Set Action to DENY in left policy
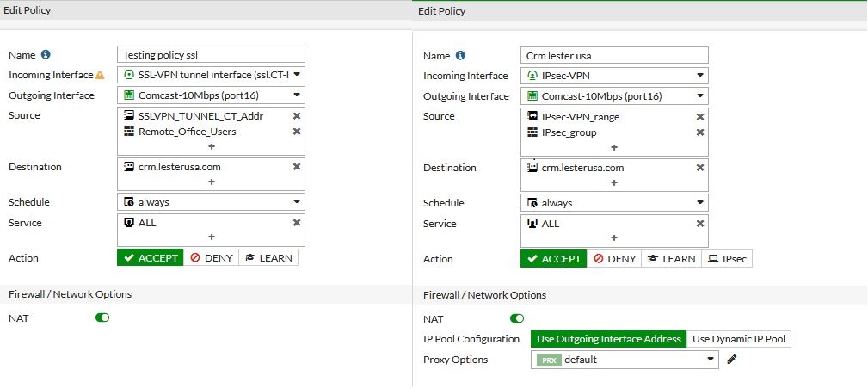868x388 pixels. click(211, 258)
